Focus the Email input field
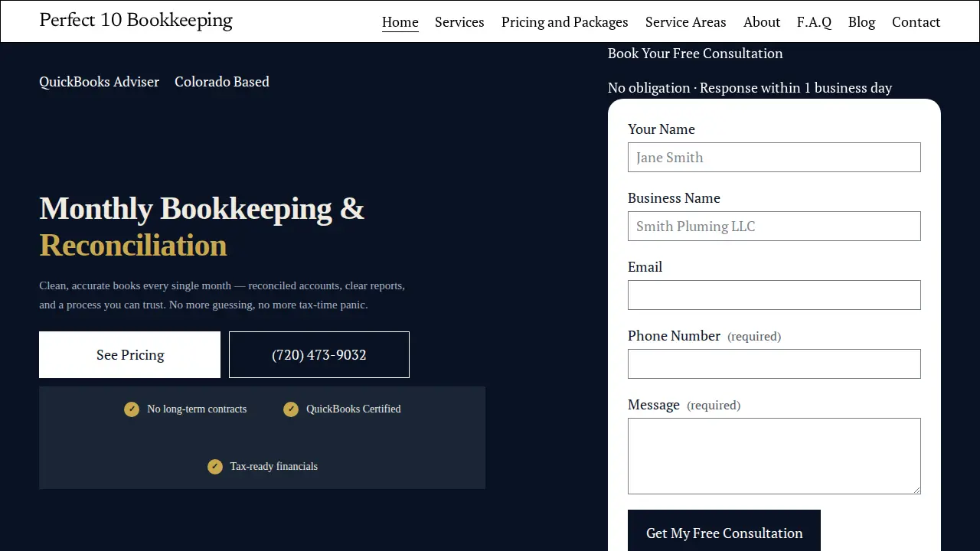Screen dimensions: 980x551 click(774, 295)
